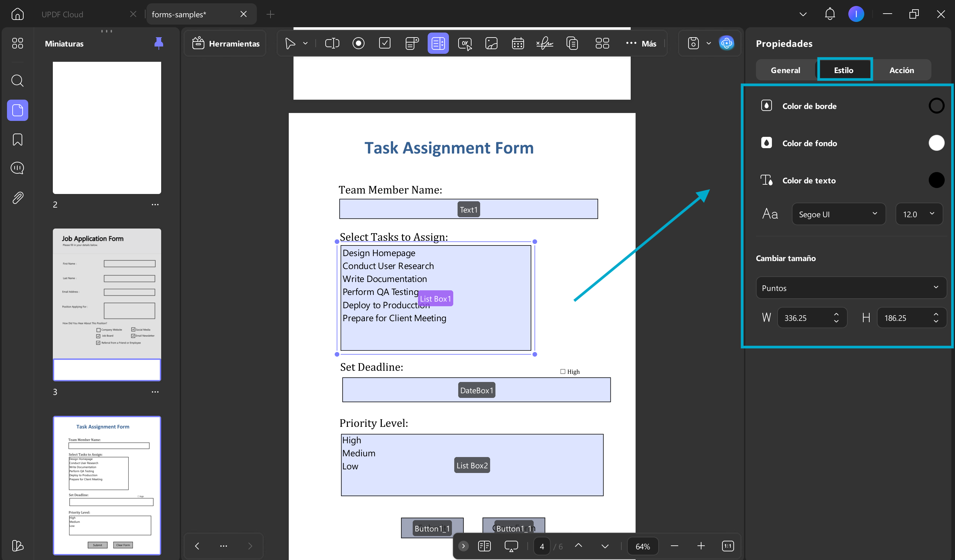
Task: Open the attachments sidebar panel
Action: coord(17,197)
